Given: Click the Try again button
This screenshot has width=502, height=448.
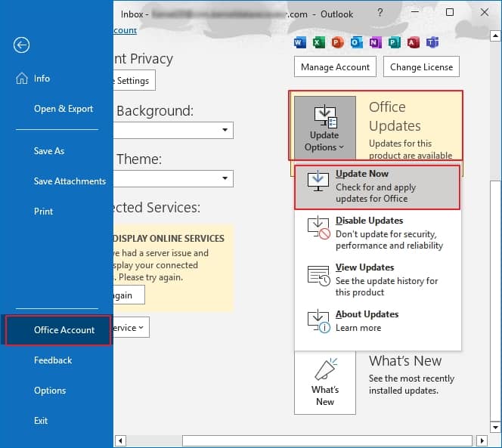Looking at the screenshot, I should 129,295.
